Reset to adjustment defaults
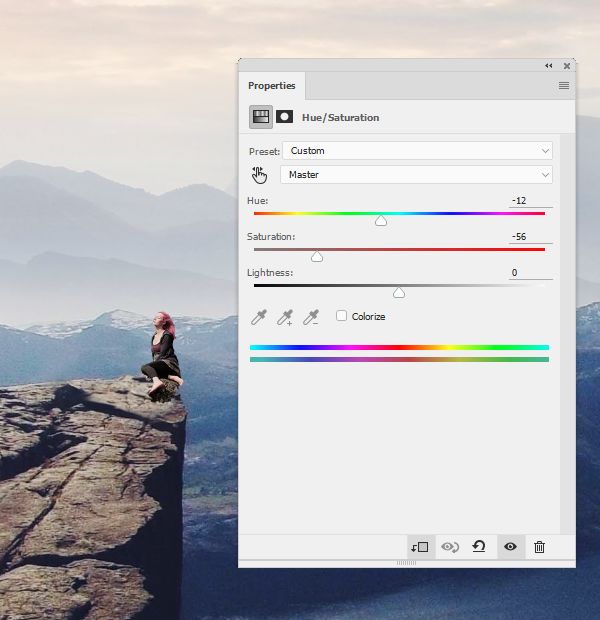The height and width of the screenshot is (620, 600). pyautogui.click(x=479, y=547)
